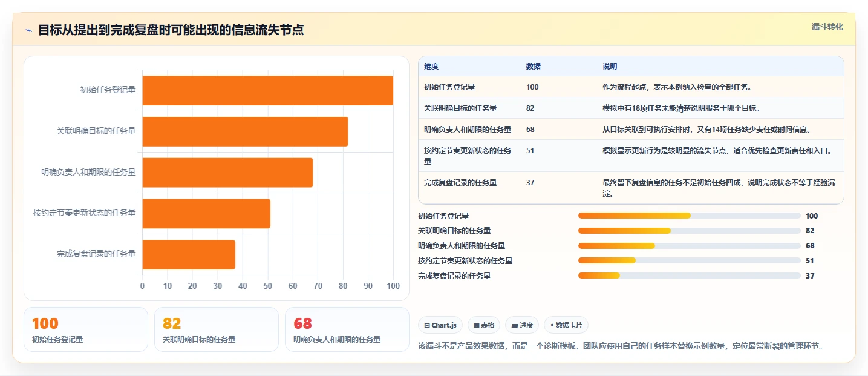
Task: Click chart y-axis label 关联明确目标的任务量
Action: point(96,131)
